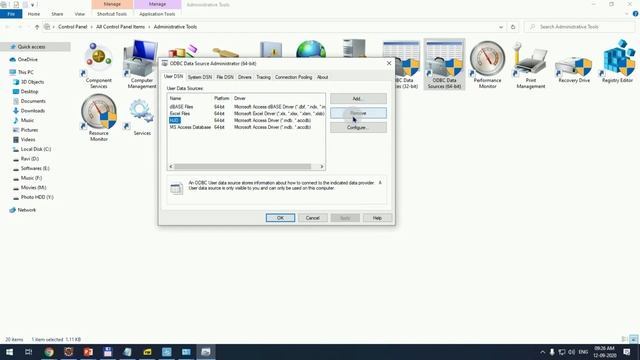Open Local Disk (C:) in sidebar
The image size is (640, 360).
pyautogui.click(x=35, y=149)
